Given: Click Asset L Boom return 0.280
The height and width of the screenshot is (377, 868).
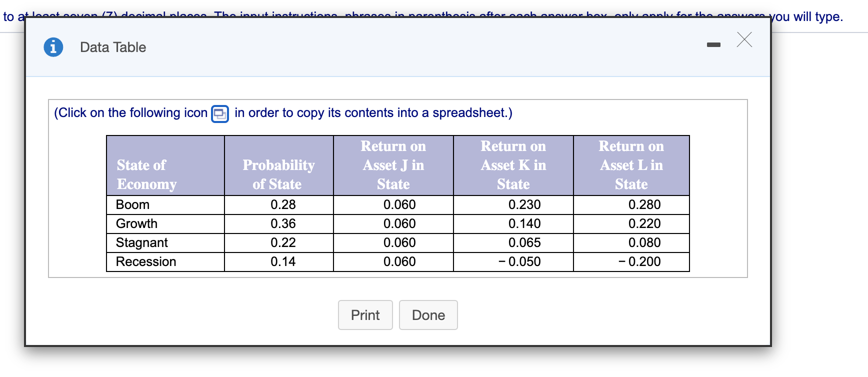Looking at the screenshot, I should click(x=644, y=205).
